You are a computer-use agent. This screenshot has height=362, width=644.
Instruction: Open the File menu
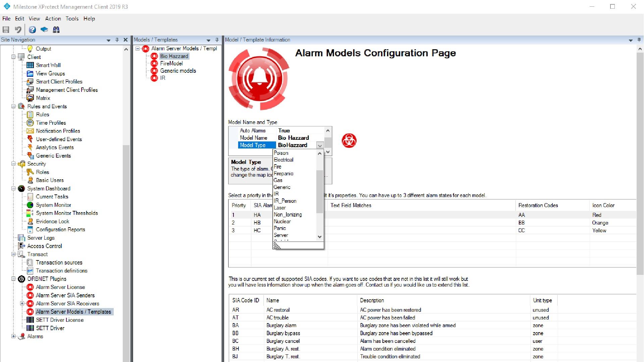(6, 18)
